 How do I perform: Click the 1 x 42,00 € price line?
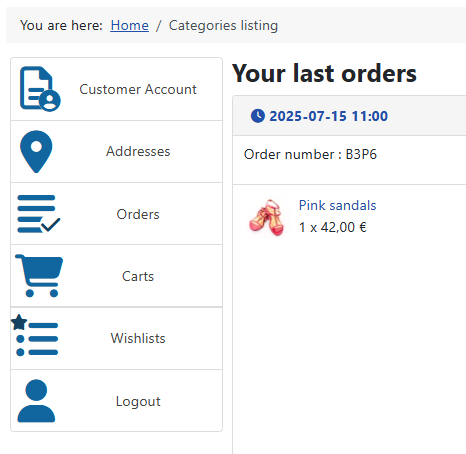(x=333, y=227)
